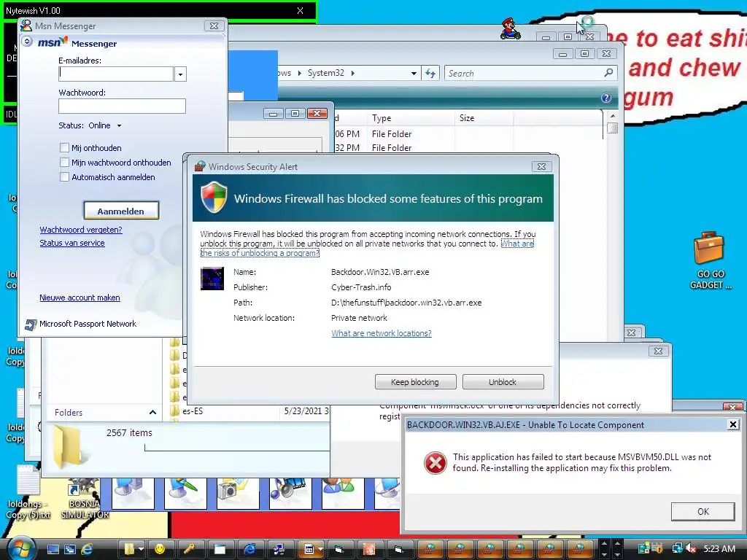The width and height of the screenshot is (747, 560).
Task: Check Mij onthouden checkbox
Action: click(x=64, y=147)
